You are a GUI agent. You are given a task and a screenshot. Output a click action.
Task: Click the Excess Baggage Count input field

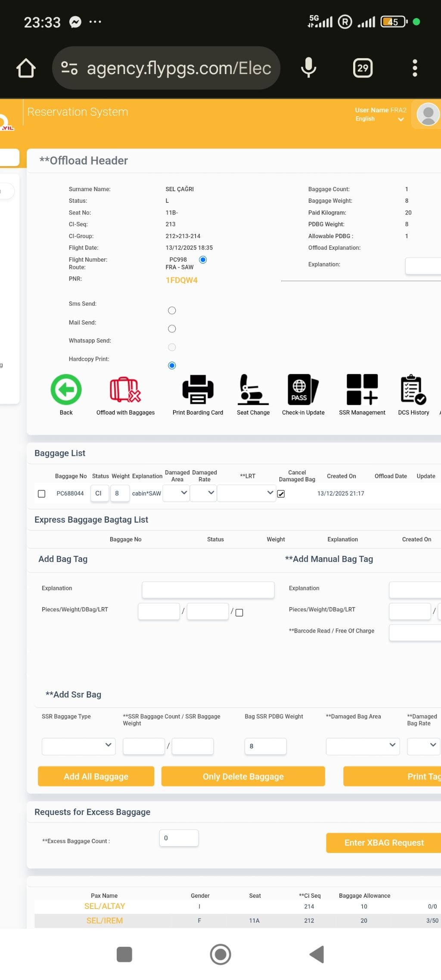179,838
